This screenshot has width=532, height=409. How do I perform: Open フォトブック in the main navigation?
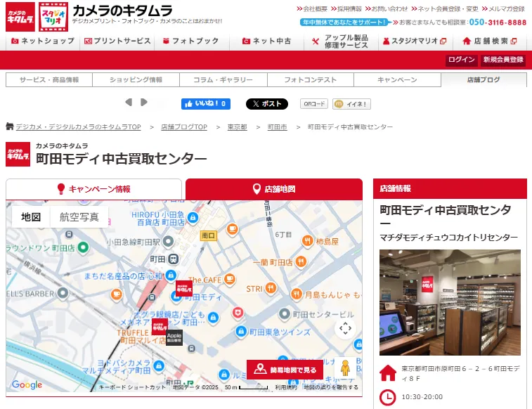coord(192,41)
